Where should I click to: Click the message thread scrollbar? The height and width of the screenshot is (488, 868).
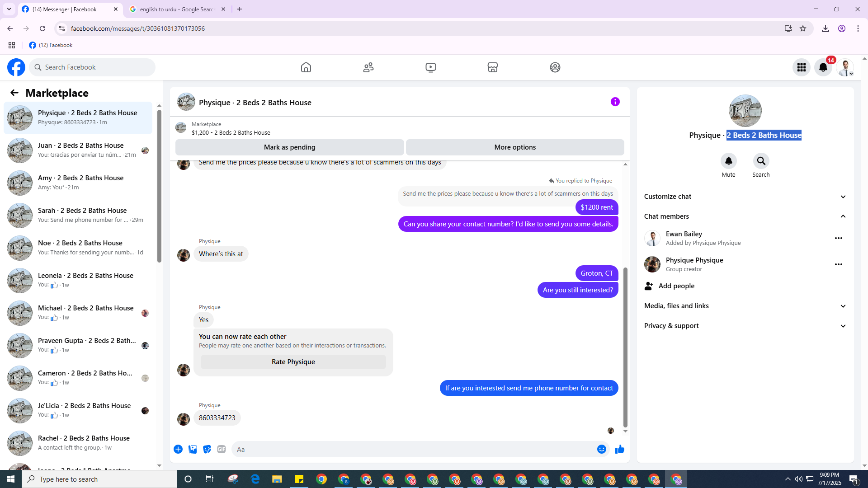(625, 347)
